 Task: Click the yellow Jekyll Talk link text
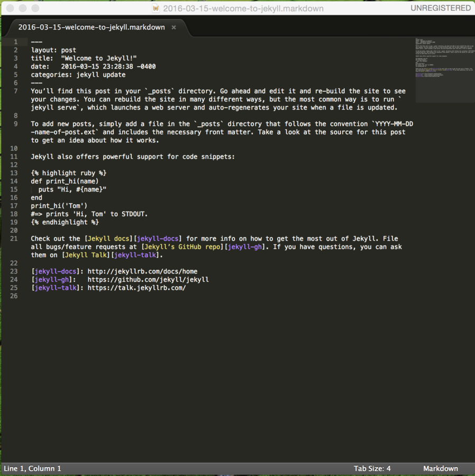pyautogui.click(x=86, y=255)
